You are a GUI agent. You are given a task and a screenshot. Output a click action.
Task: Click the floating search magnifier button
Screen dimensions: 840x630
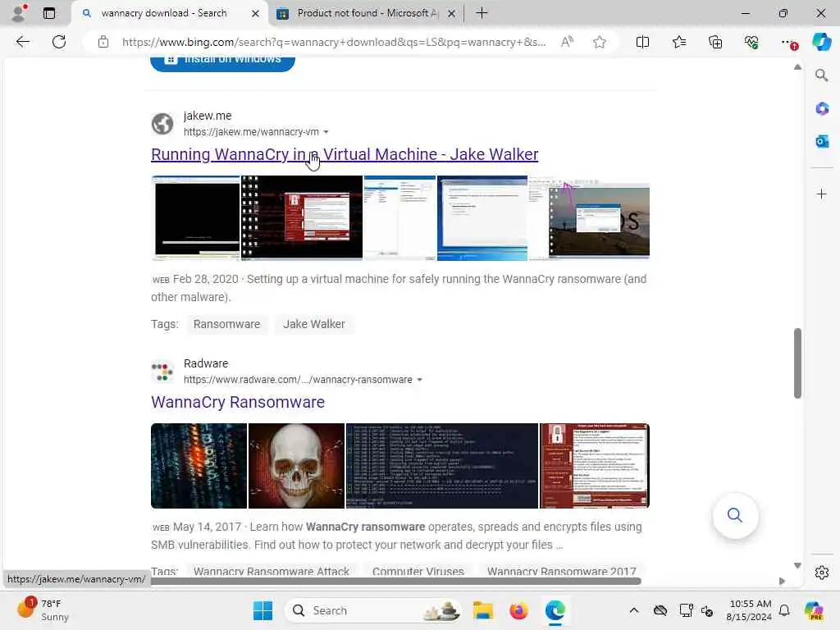tap(735, 515)
